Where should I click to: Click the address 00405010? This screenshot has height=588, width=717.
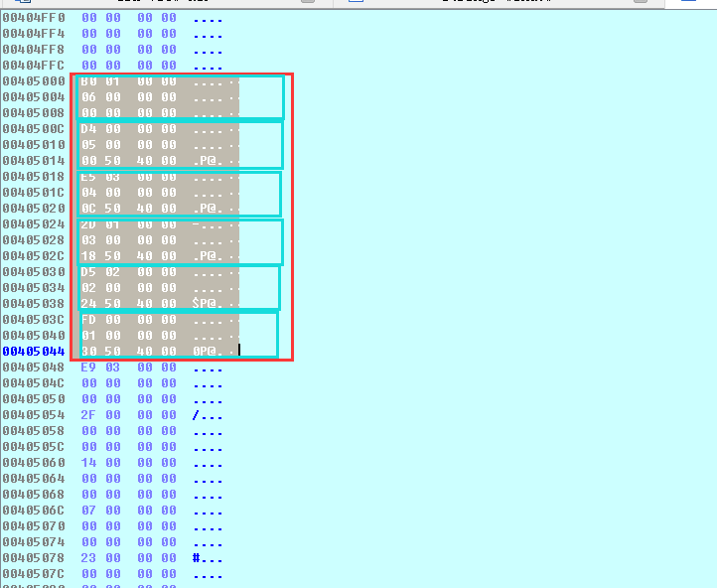pos(34,145)
